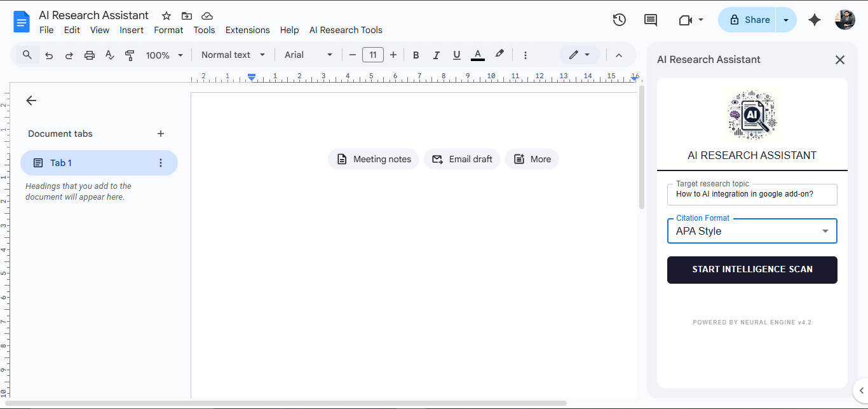Select Tab 1 in Document tabs
The height and width of the screenshot is (409, 868).
click(x=60, y=162)
